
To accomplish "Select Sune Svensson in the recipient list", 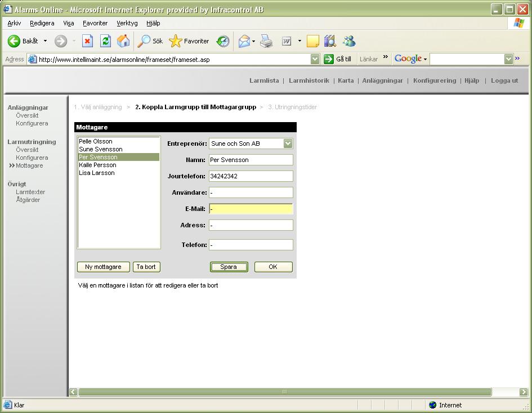I will click(119, 149).
